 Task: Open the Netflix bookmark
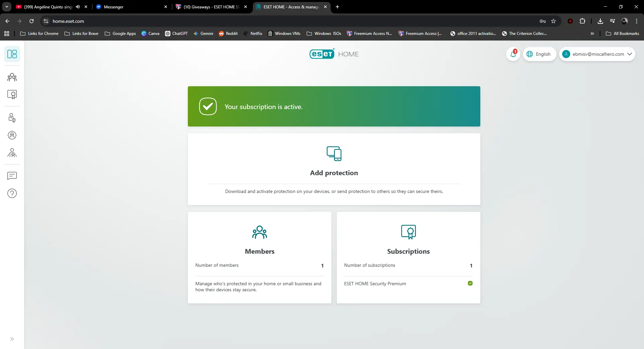(x=253, y=34)
